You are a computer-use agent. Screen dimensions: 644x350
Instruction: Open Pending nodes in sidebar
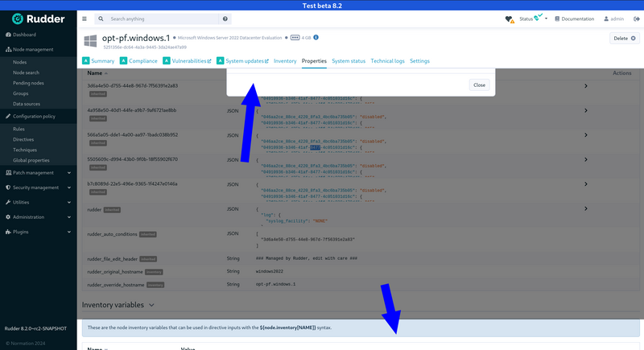click(x=28, y=83)
